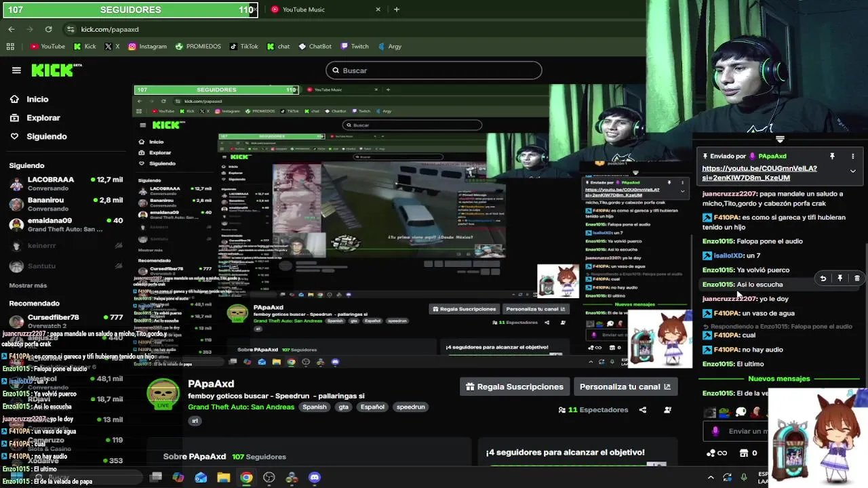Click the PApaAxd live avatar
The height and width of the screenshot is (488, 868).
coord(163,393)
